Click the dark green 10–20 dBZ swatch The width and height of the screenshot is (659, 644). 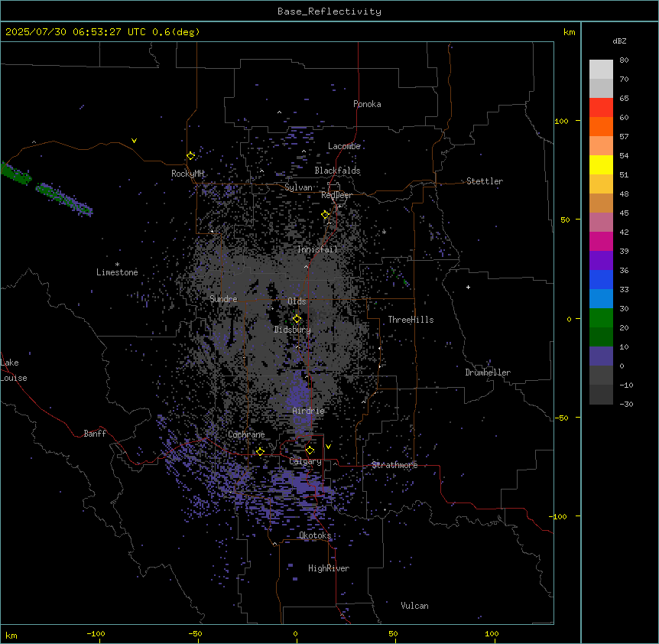(x=601, y=337)
